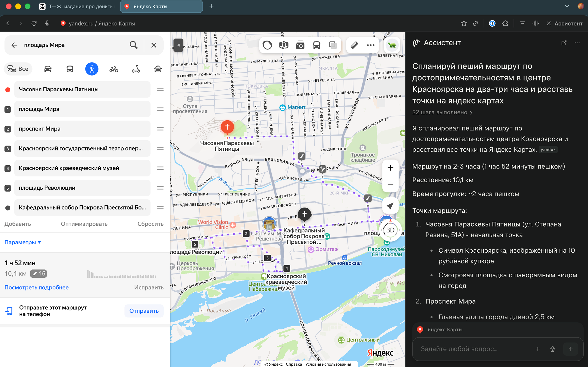Select the bicycle route mode icon

(113, 69)
